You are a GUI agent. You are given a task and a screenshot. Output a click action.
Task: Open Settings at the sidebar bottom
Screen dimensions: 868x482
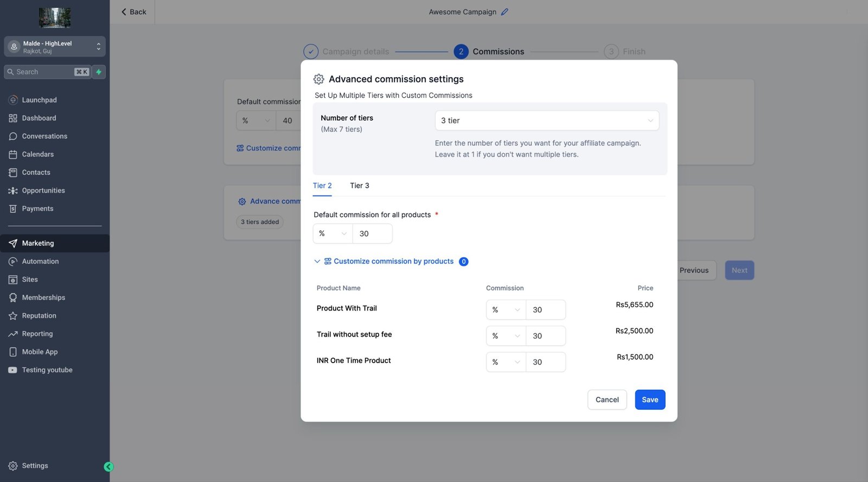click(x=35, y=466)
